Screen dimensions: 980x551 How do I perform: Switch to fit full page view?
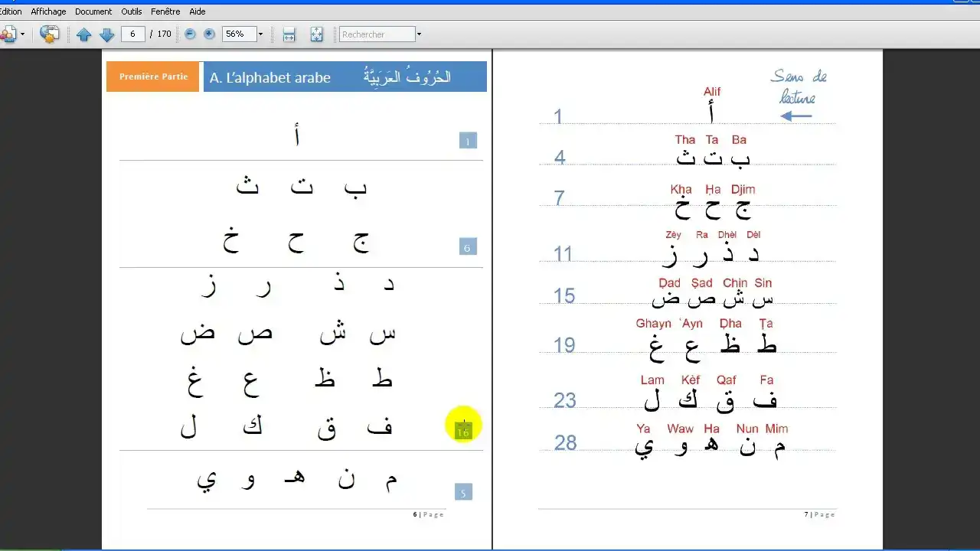(316, 34)
